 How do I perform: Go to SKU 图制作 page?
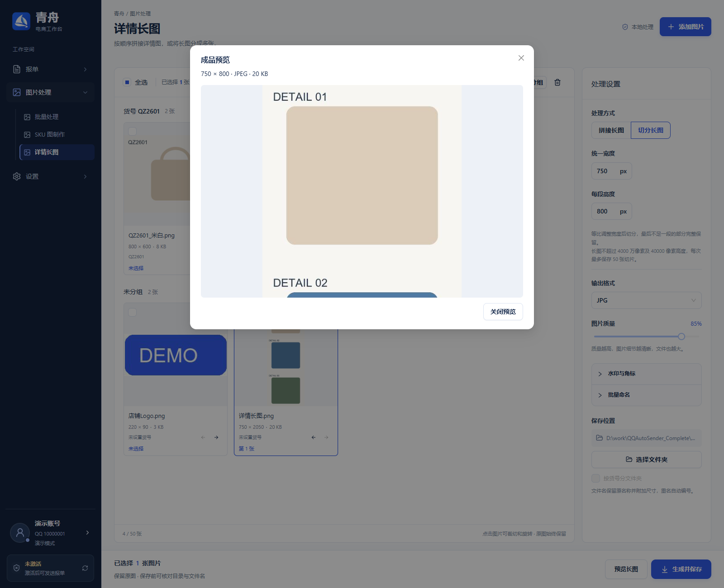(x=57, y=134)
